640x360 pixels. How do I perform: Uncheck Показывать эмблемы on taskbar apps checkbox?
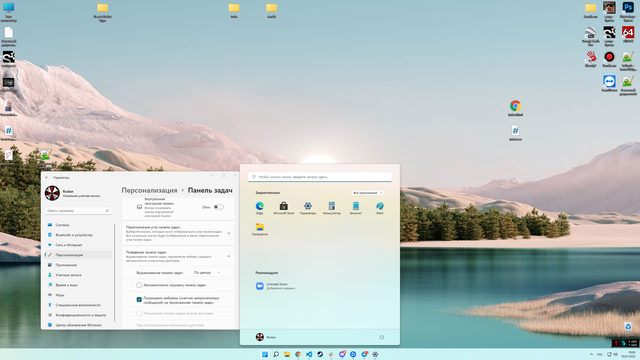click(139, 300)
